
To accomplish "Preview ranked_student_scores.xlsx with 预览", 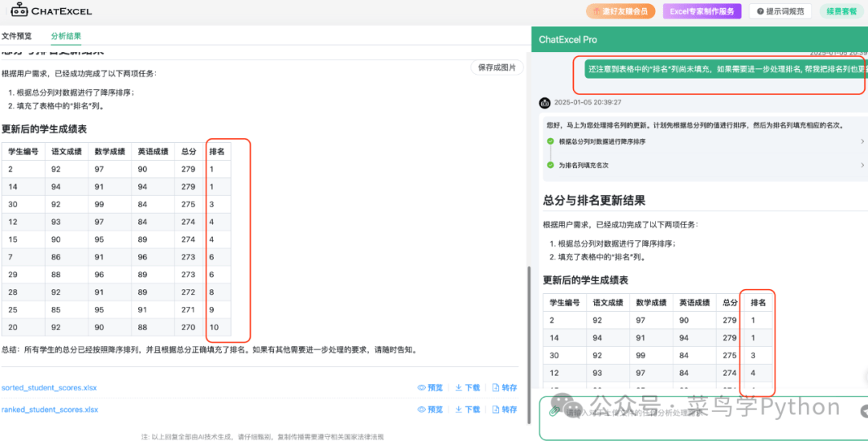I will pyautogui.click(x=430, y=410).
